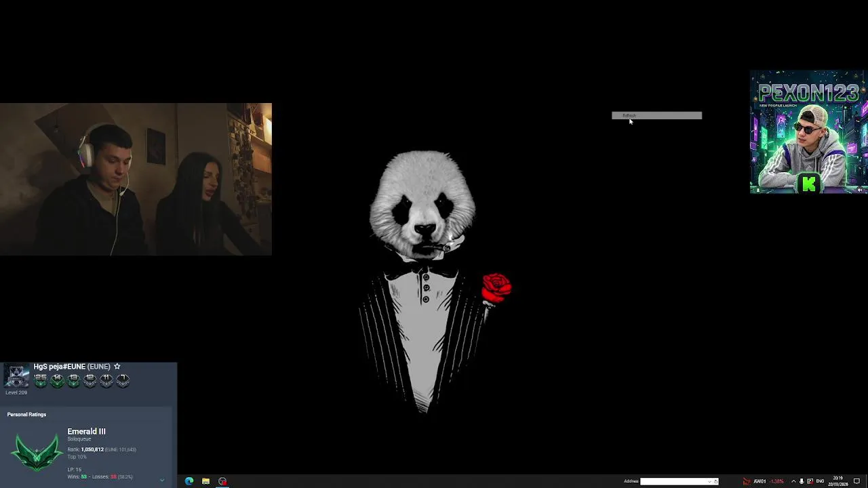This screenshot has width=868, height=488.
Task: Open the microphone tray icon
Action: [802, 481]
